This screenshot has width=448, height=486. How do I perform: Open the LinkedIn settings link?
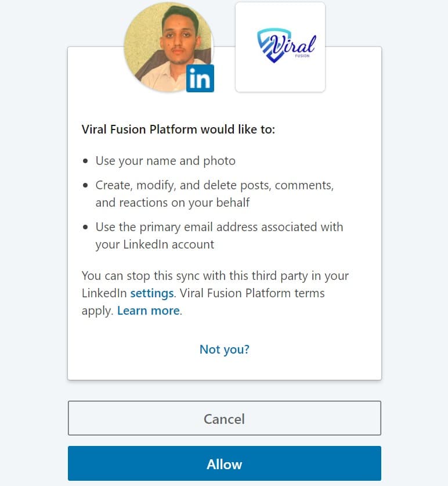[152, 293]
